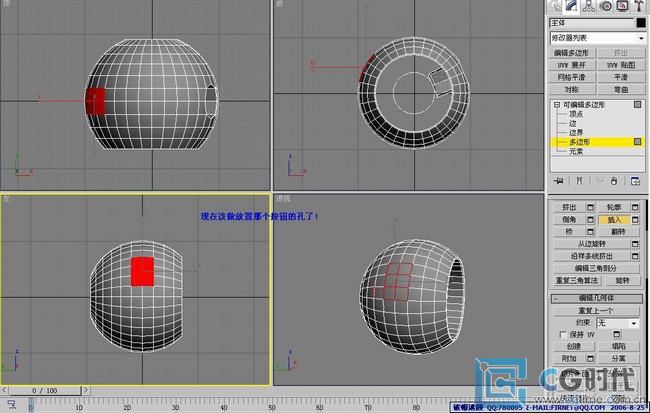Collapse the 编辑几何体 rollout header
650x413 pixels.
pos(596,298)
